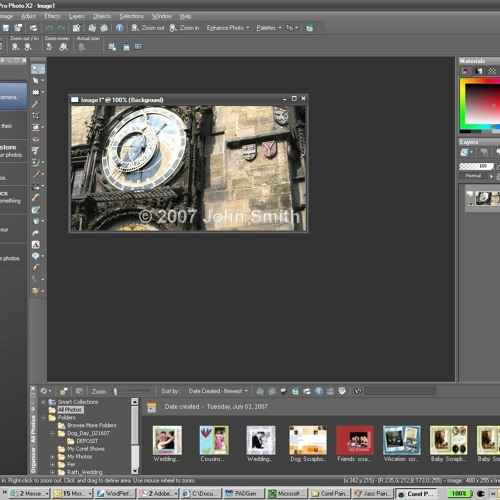Open the Objects menu
This screenshot has height=500, width=500.
[x=102, y=16]
